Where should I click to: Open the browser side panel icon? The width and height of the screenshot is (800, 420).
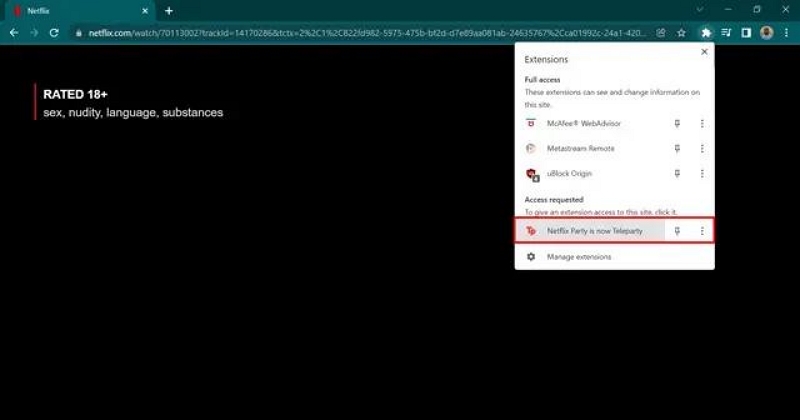[x=746, y=32]
